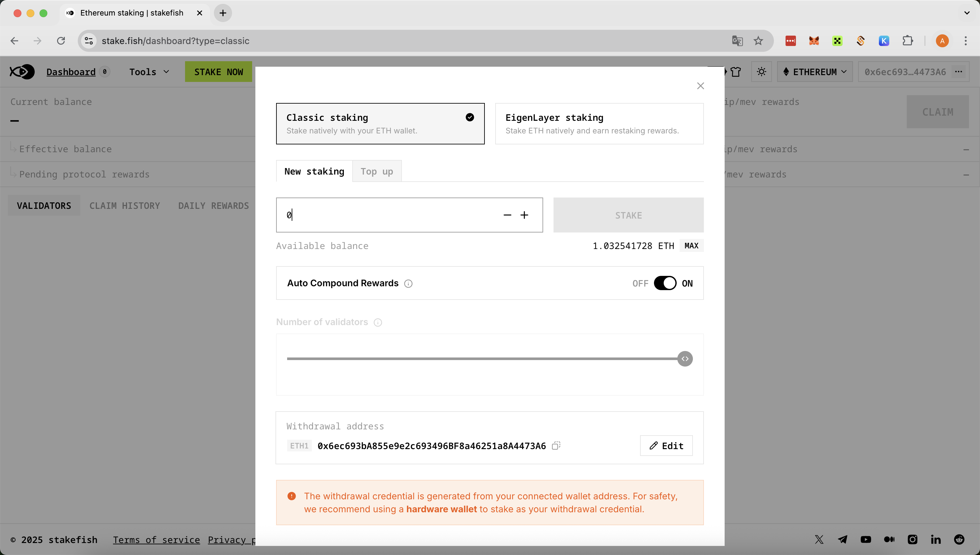Toggle the light/dark theme sun icon
Screen dimensions: 980x555
point(762,72)
